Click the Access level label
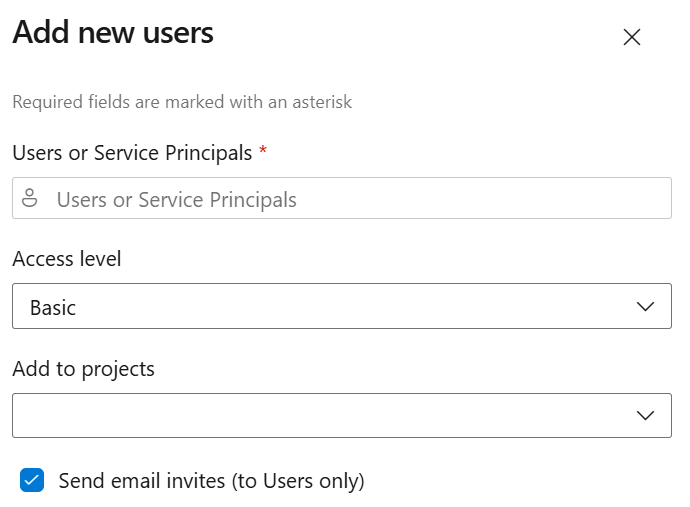 tap(66, 258)
